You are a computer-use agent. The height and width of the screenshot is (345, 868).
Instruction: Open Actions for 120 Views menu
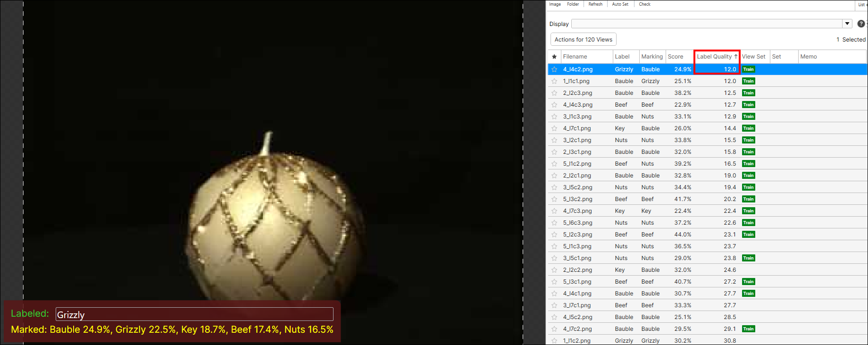coord(583,40)
